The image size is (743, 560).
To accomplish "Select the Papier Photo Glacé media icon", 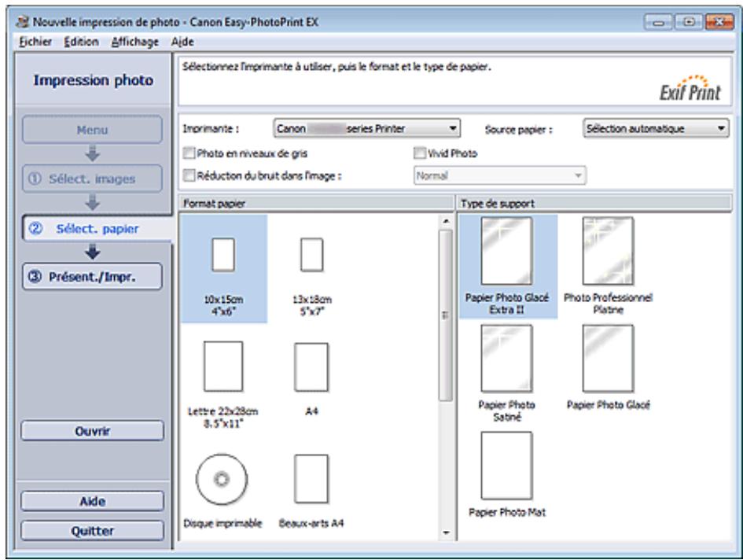I will coord(608,359).
